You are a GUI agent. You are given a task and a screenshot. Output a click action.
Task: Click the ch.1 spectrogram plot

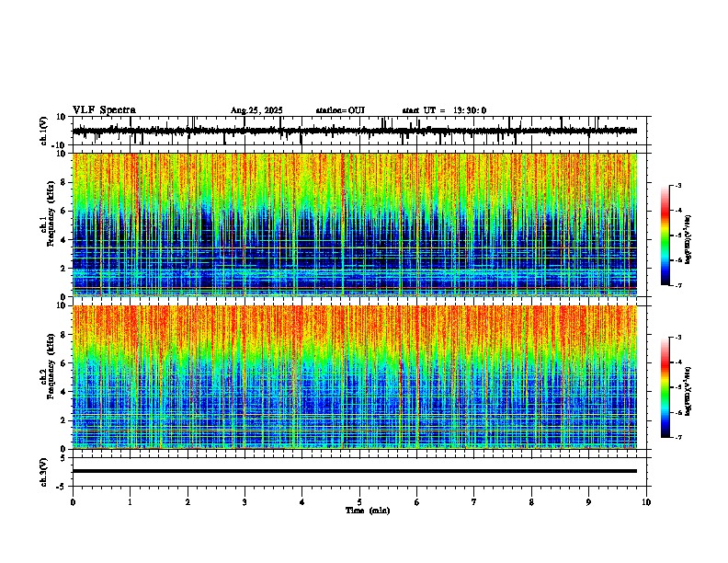355,224
